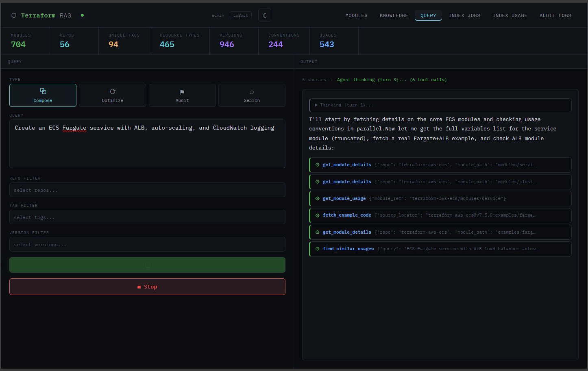Click the Audit flag icon
Screen dimensions: 588x371
(182, 92)
